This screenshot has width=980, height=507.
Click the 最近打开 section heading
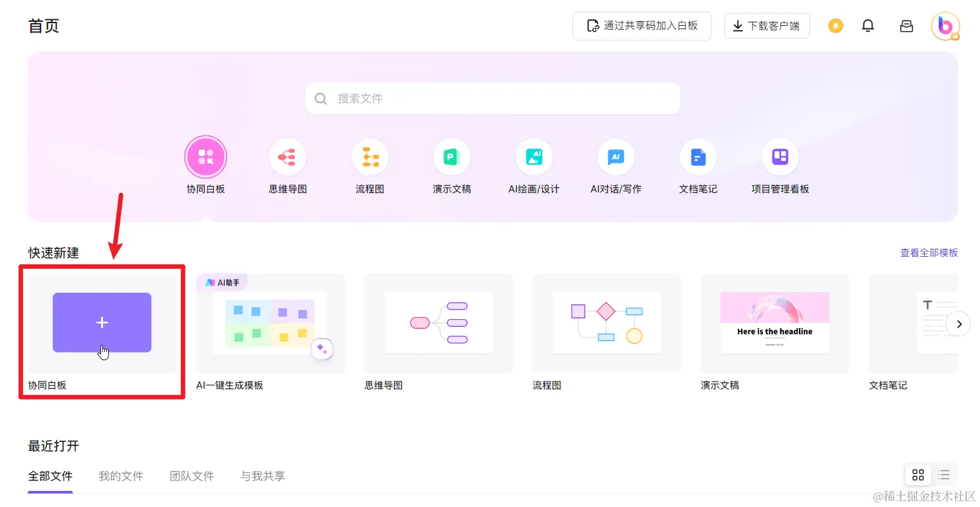[x=53, y=446]
